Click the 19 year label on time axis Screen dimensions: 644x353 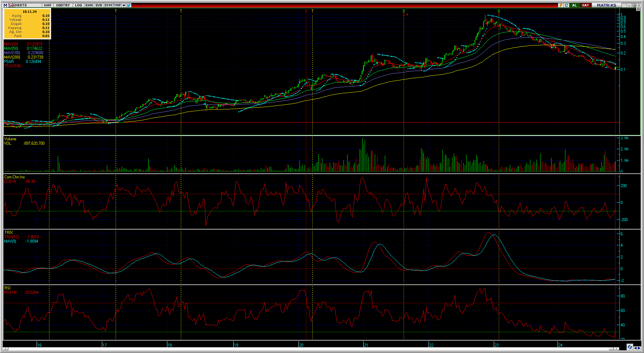click(x=236, y=345)
